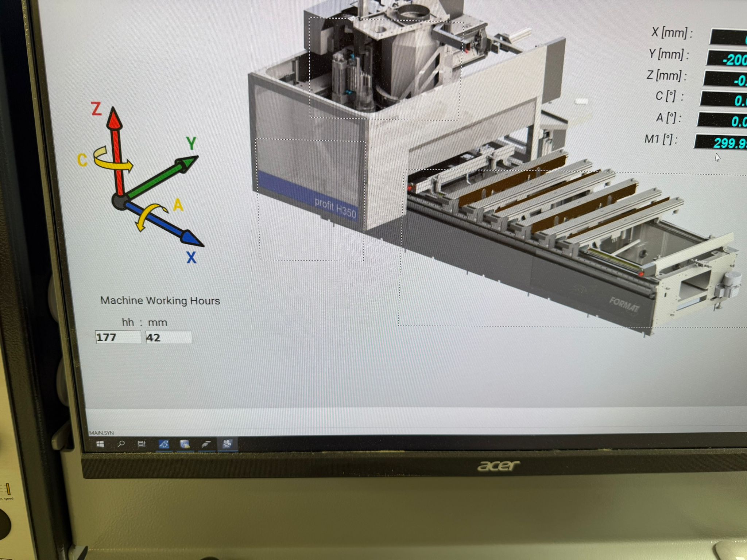This screenshot has height=560, width=747.
Task: Open Task View from the taskbar
Action: click(142, 444)
